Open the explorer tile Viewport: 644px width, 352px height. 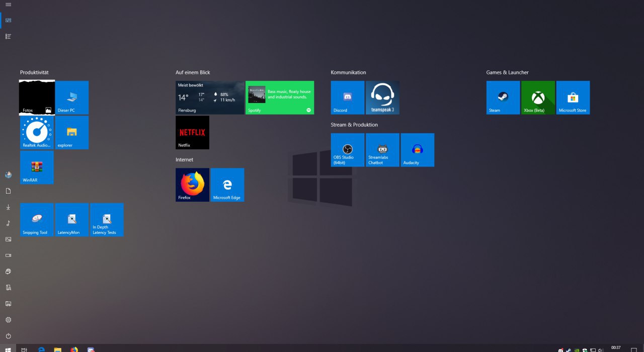coord(72,133)
